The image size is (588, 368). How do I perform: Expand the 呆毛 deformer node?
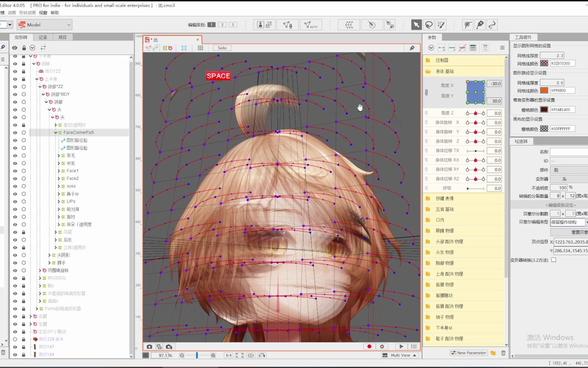(59, 156)
